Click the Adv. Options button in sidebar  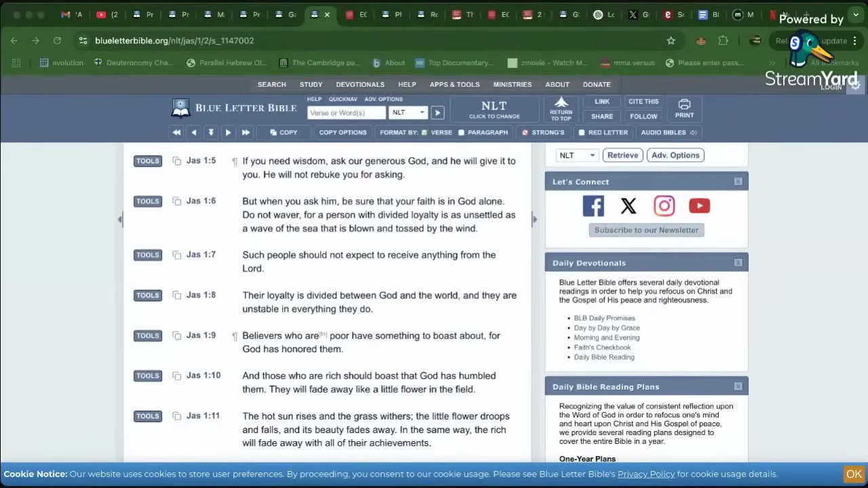pyautogui.click(x=675, y=155)
